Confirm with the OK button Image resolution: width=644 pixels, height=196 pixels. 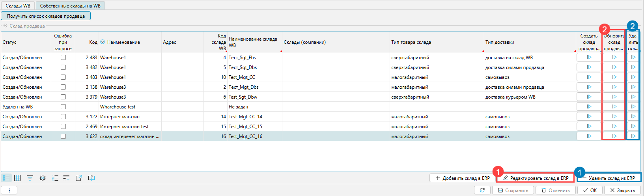coord(590,190)
